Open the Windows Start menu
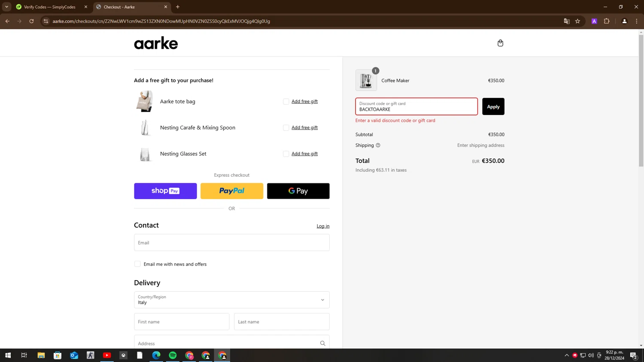 [8, 355]
